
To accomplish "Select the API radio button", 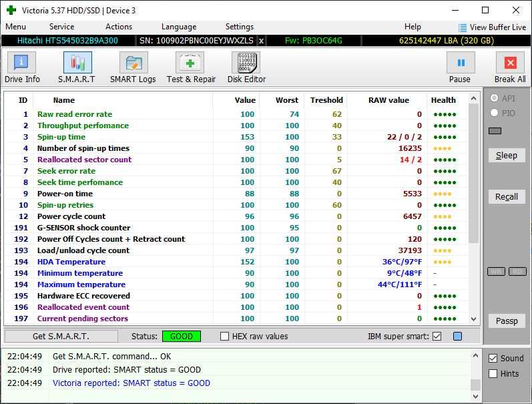I will pyautogui.click(x=495, y=98).
